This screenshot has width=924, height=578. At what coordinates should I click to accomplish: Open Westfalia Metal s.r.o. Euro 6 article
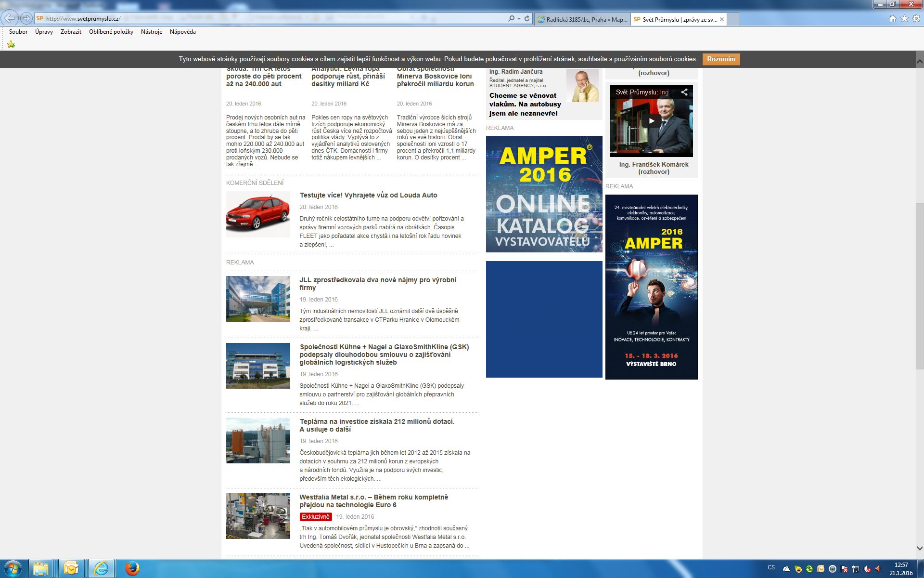pos(373,501)
